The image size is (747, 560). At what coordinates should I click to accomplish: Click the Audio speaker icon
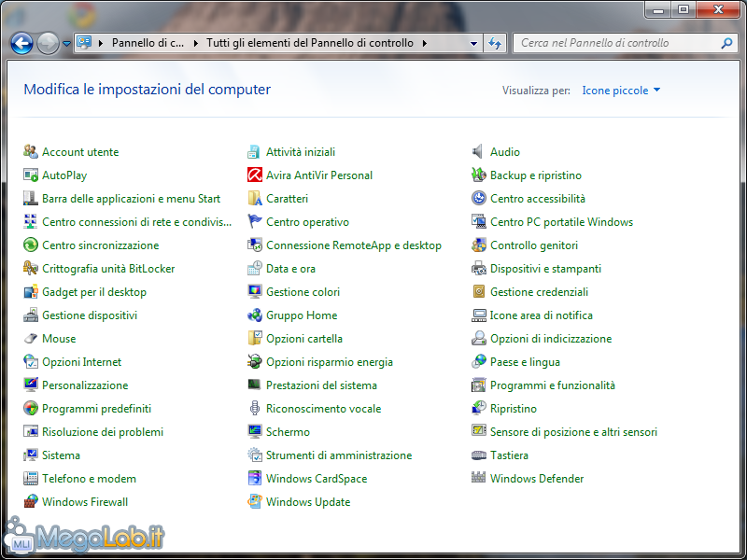pos(478,152)
